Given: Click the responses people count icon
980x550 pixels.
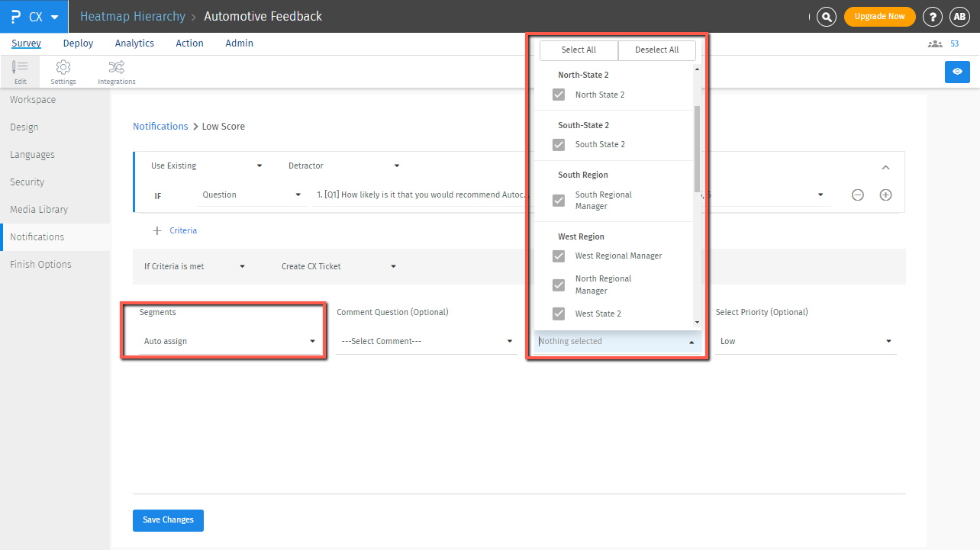Looking at the screenshot, I should coord(935,44).
